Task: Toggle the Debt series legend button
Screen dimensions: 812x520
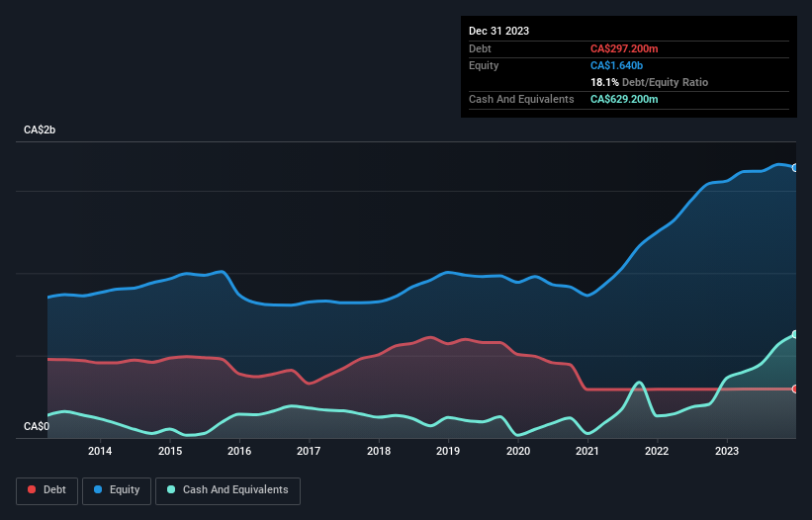Action: [47, 490]
